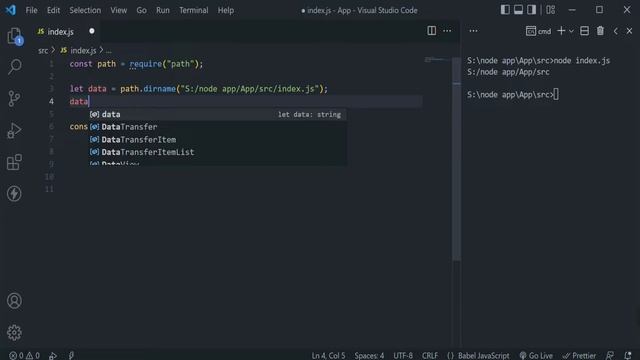Viewport: 640px width, 360px height.
Task: Open the Terminal menu
Action: (x=193, y=10)
